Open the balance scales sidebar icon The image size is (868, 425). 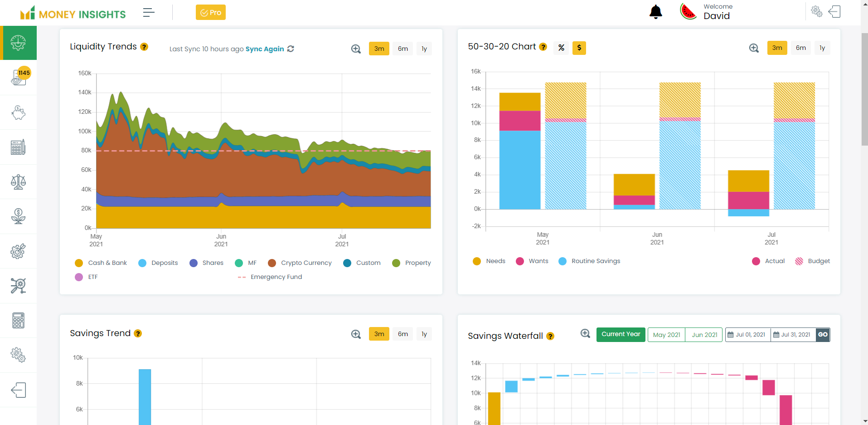(18, 182)
